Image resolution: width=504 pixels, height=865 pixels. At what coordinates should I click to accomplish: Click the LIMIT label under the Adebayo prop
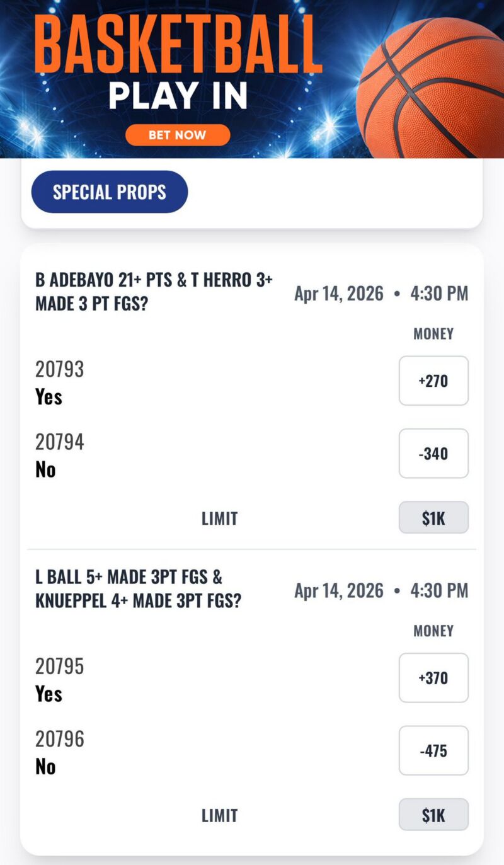[x=219, y=518]
